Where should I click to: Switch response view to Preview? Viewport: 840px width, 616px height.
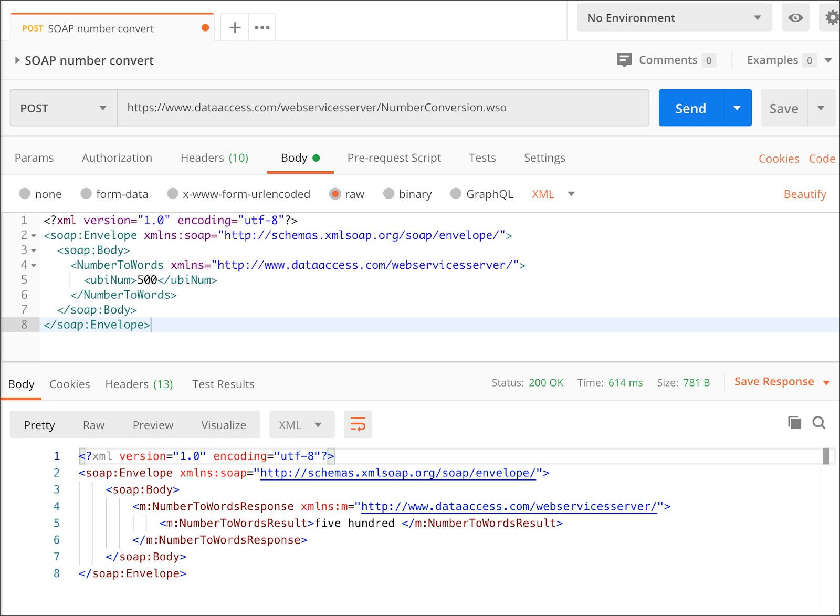point(153,425)
